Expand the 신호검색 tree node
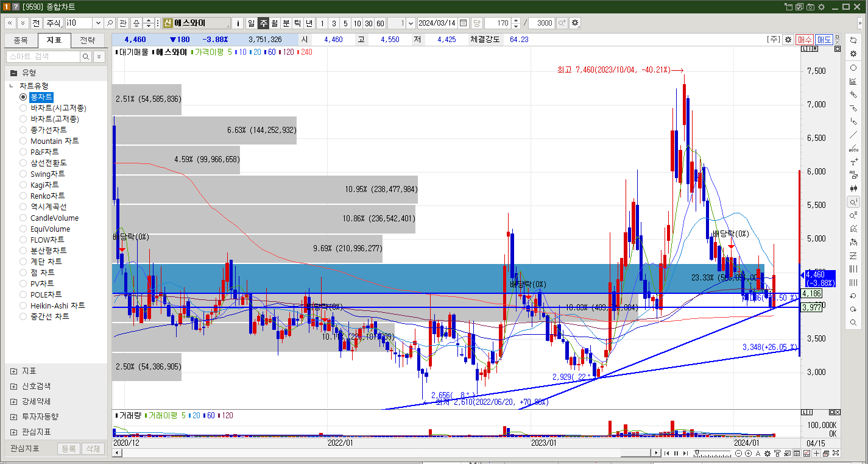 point(13,386)
